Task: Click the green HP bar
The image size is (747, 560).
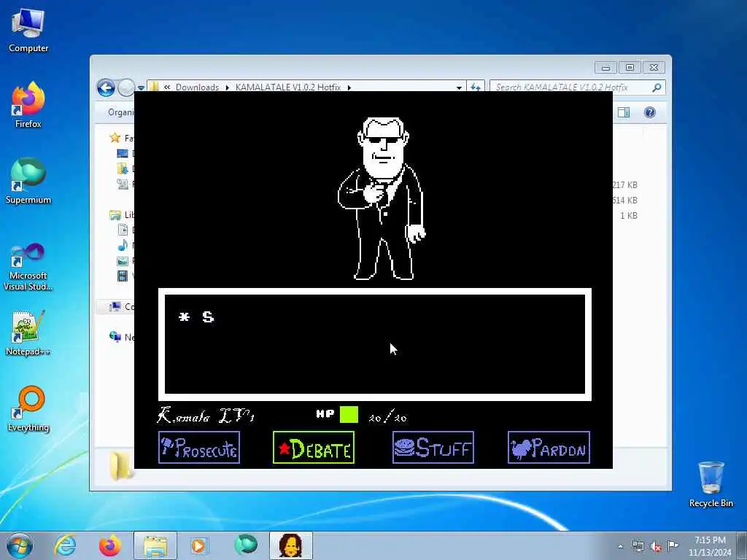Action: 349,415
